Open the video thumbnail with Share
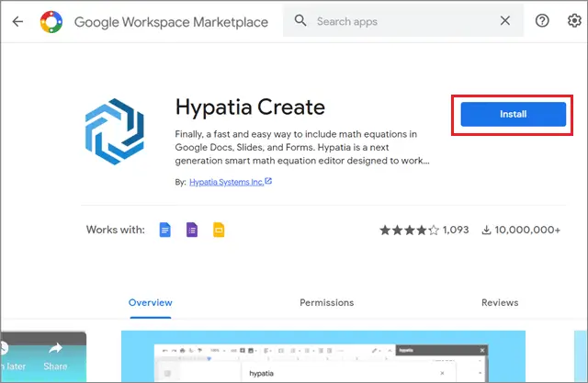This screenshot has width=588, height=383. click(43, 356)
